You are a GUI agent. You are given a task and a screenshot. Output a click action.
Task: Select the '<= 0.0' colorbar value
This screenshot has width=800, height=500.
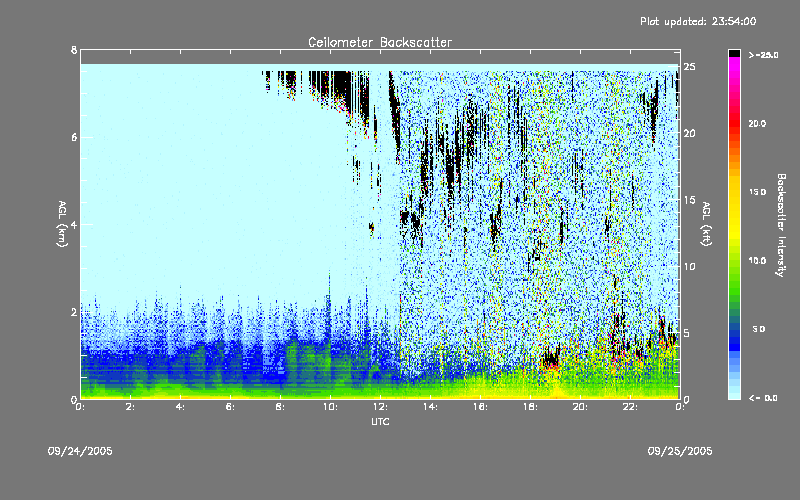coord(763,398)
